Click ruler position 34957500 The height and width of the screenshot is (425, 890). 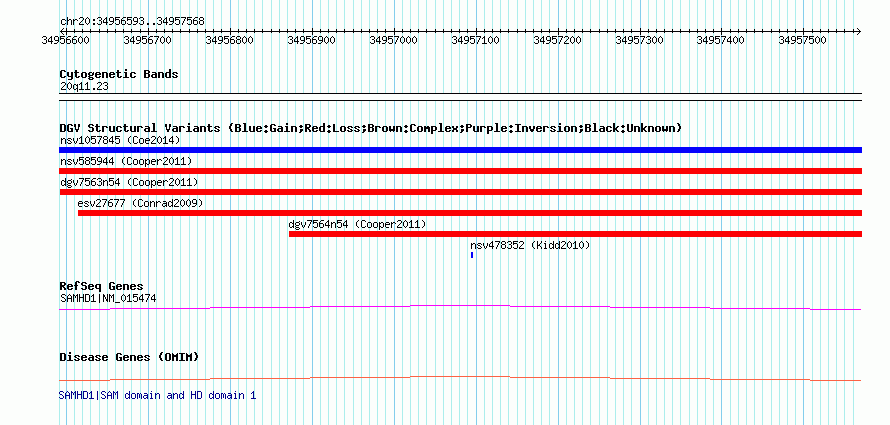803,40
